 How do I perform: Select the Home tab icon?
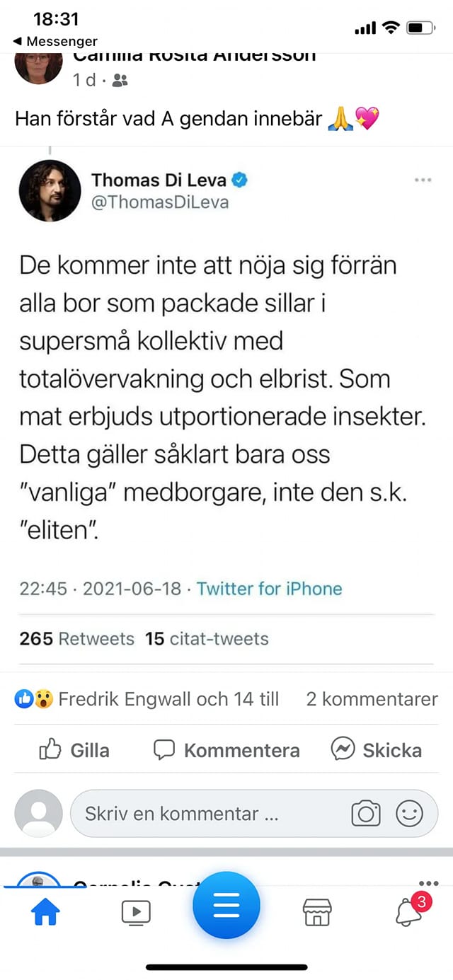[x=45, y=913]
